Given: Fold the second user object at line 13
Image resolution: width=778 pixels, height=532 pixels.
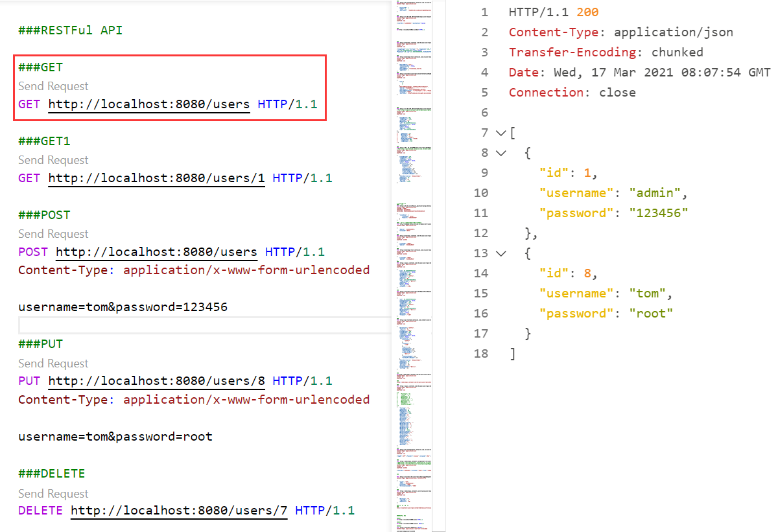Looking at the screenshot, I should point(500,253).
